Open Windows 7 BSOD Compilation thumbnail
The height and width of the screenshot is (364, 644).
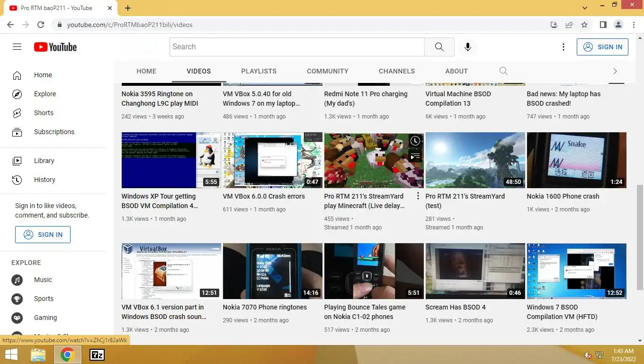coord(577,271)
